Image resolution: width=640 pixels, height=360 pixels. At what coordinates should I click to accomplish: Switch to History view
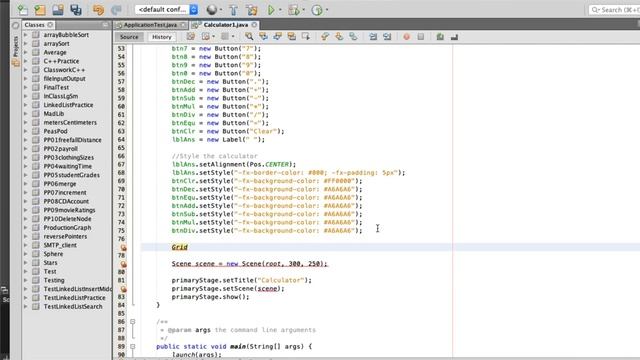point(162,37)
